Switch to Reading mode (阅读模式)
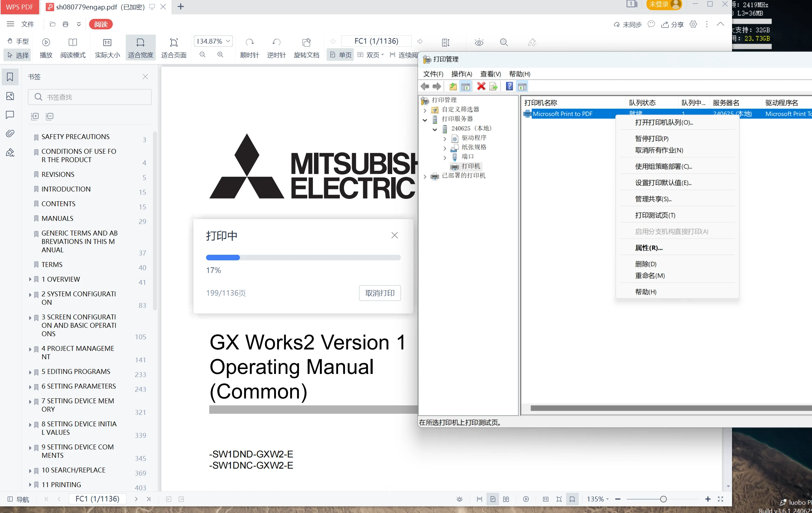 coord(73,48)
